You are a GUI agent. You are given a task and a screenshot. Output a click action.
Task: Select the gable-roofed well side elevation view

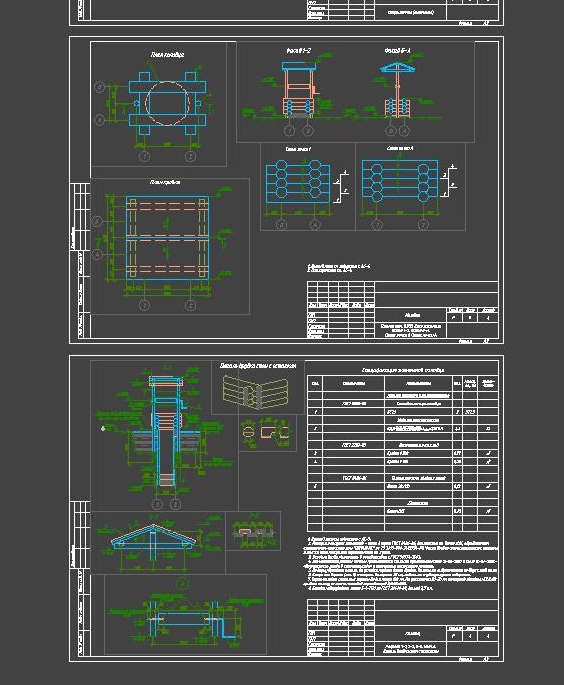click(398, 91)
